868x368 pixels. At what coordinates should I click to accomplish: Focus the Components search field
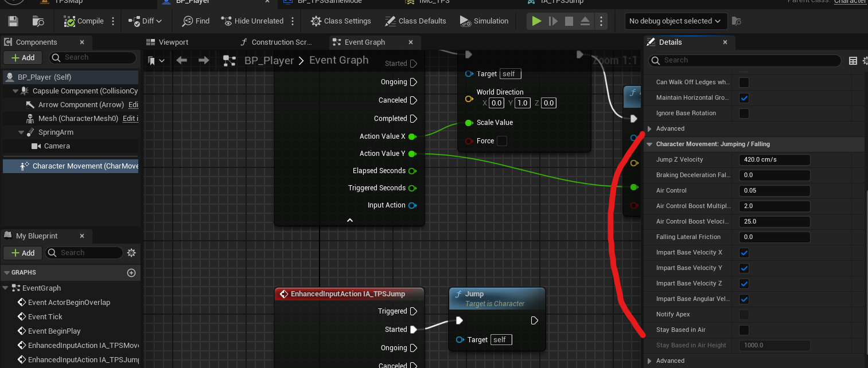point(92,57)
